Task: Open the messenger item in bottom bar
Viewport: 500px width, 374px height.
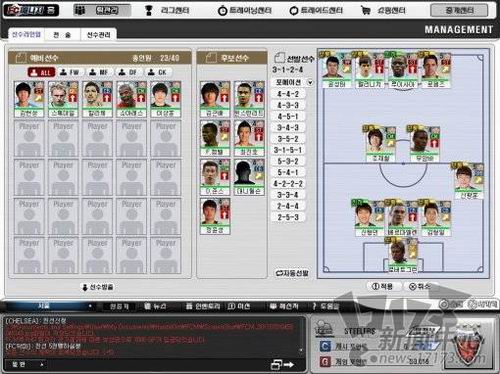Action: tap(284, 306)
